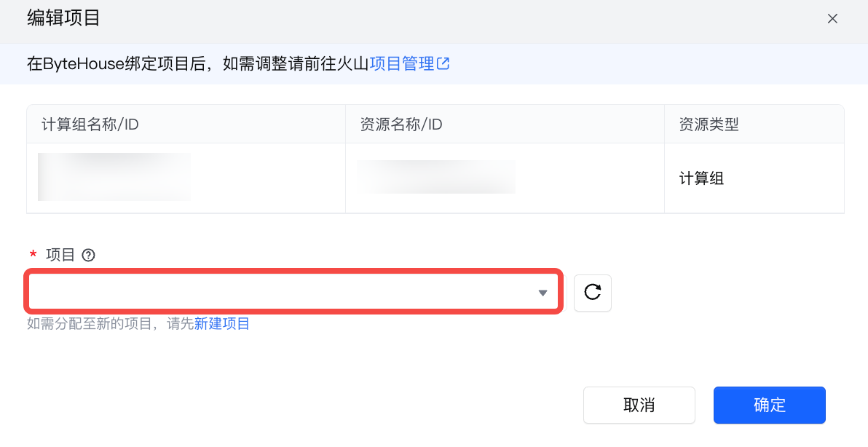Click the blurred compute group name cell
The height and width of the screenshot is (447, 868).
coord(114,177)
